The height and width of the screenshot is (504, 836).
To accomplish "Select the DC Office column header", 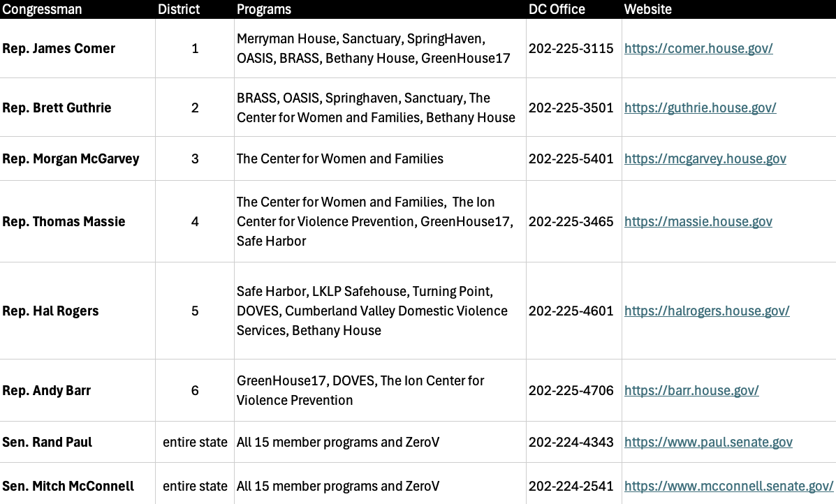I will [x=557, y=9].
